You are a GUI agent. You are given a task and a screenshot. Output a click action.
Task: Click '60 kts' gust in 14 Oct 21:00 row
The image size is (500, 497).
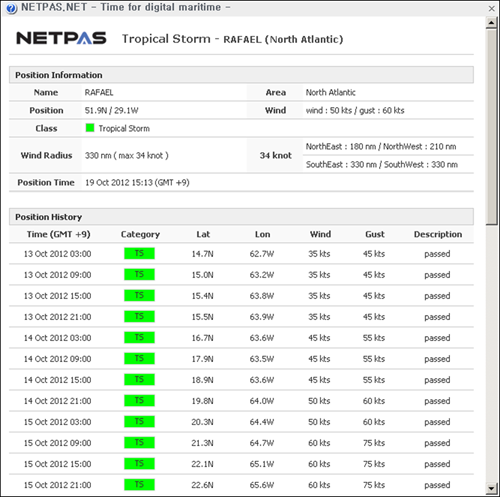coord(374,401)
